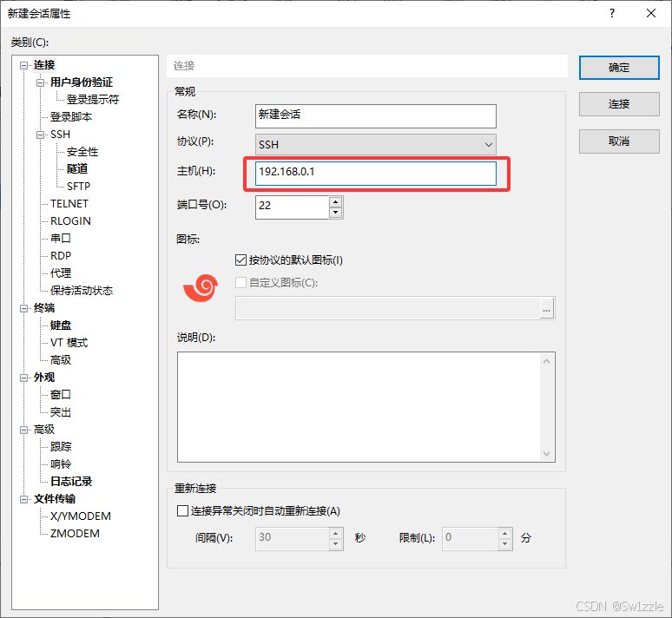Viewport: 672px width, 618px height.
Task: Select 登录提示符 tree item
Action: point(93,100)
